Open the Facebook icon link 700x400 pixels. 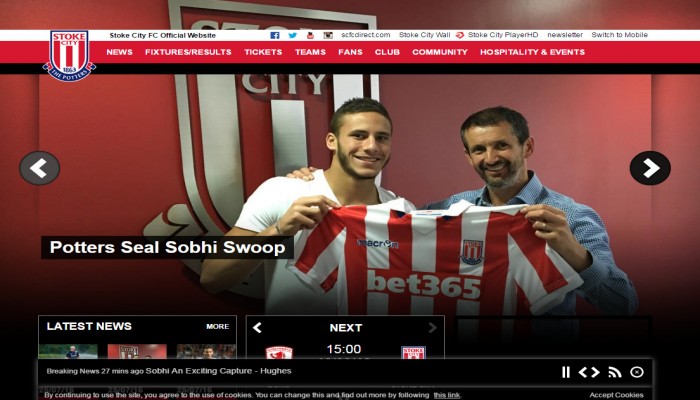275,35
